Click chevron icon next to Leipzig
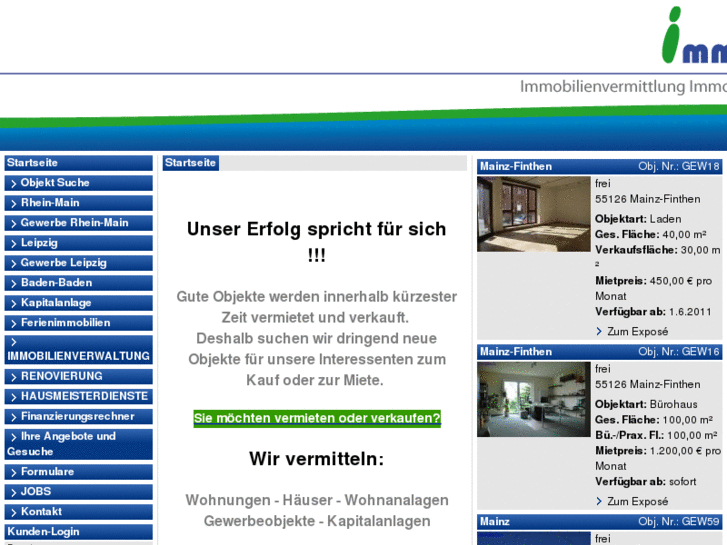 (x=13, y=244)
